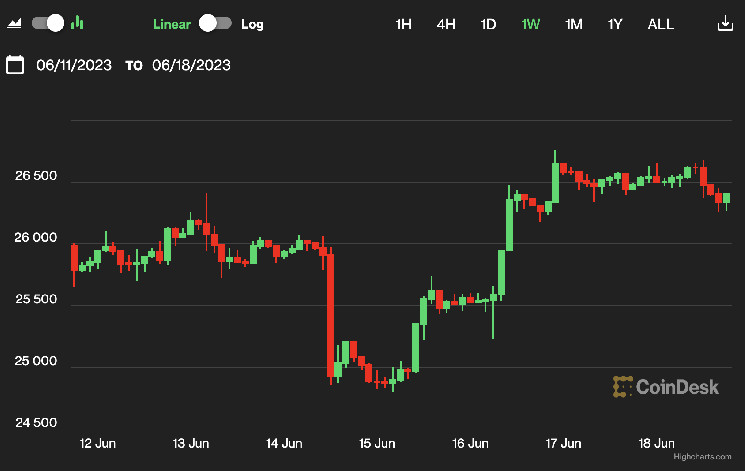Toggle the area/candlestick chart type switch
This screenshot has width=745, height=471.
click(48, 23)
